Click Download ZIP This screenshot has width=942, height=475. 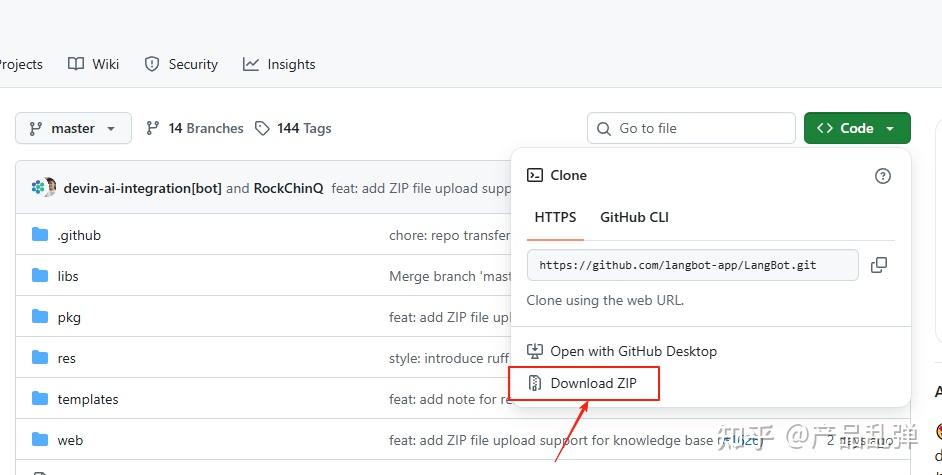(593, 383)
